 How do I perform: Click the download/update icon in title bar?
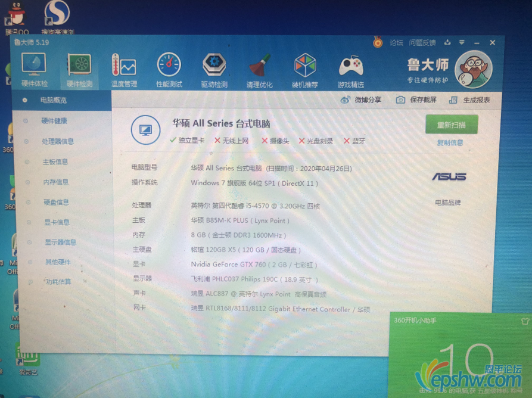(x=447, y=42)
